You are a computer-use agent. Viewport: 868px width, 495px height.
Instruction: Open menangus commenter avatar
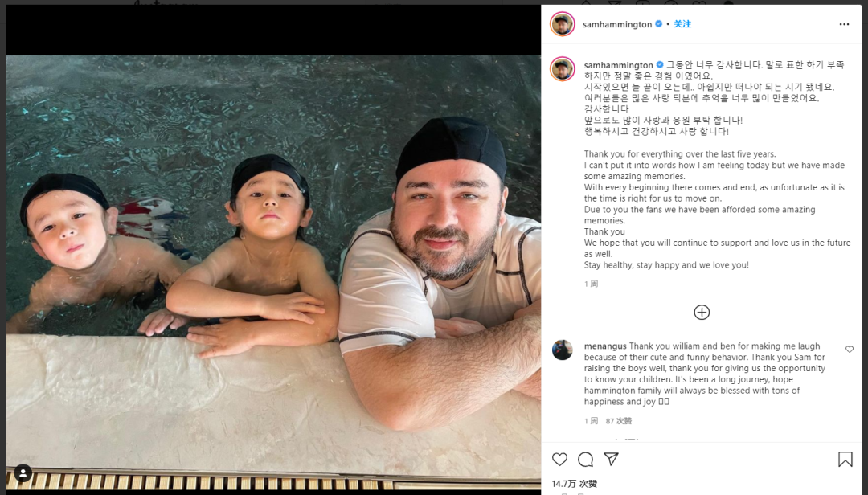pos(563,350)
